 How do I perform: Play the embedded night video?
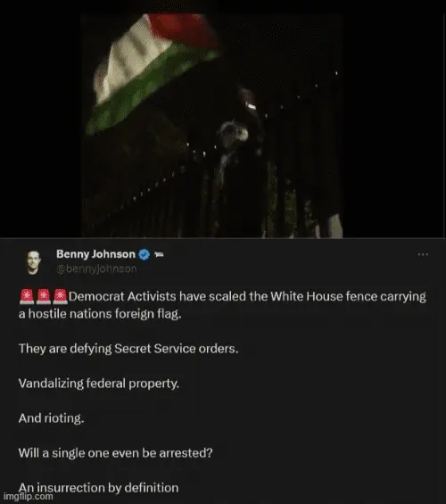(211, 126)
